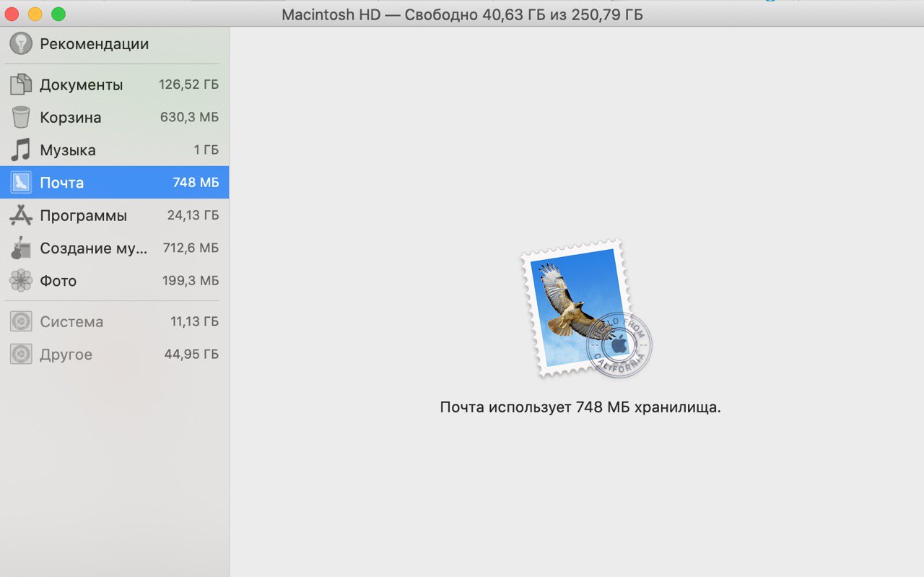Screen dimensions: 924x577
Task: Click the Macintosh HD window title
Action: (x=462, y=14)
